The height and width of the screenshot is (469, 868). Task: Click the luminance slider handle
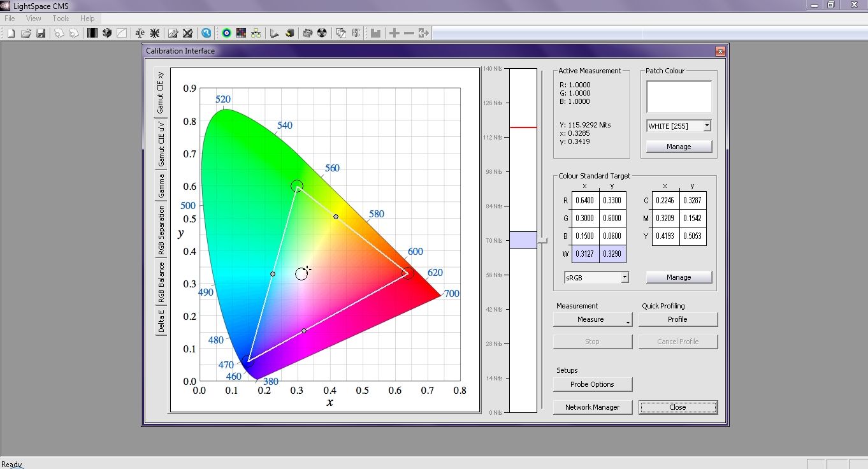[x=542, y=240]
